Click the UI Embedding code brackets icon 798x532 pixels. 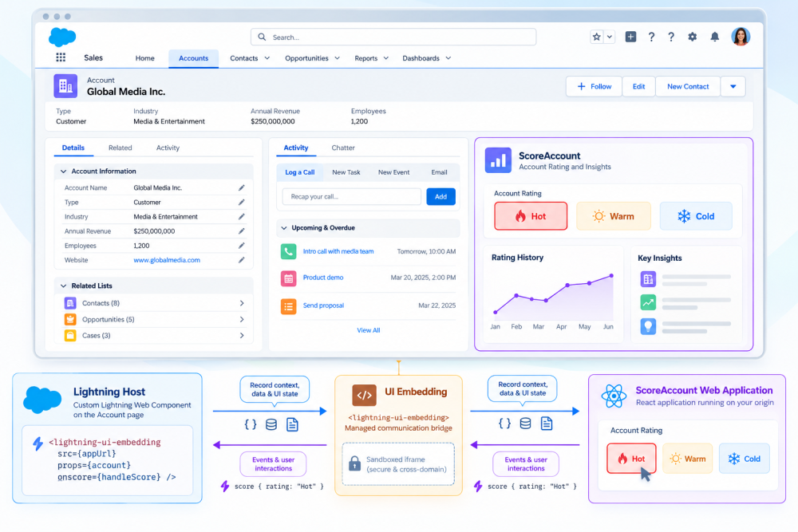click(x=365, y=395)
